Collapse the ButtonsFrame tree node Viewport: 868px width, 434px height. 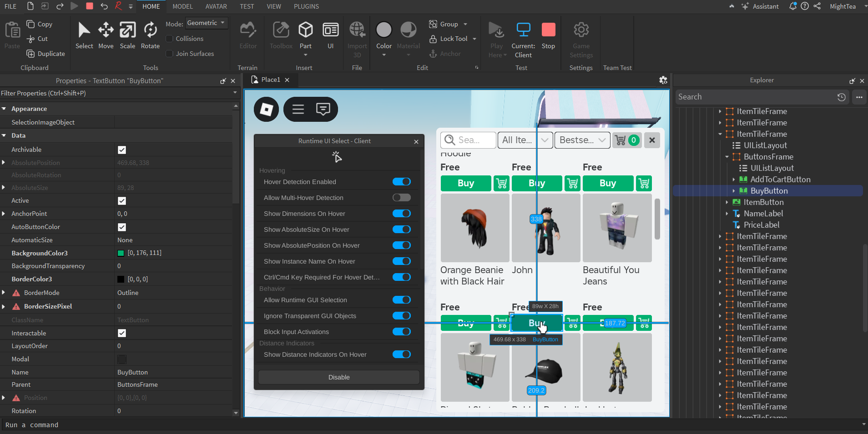[x=727, y=157]
